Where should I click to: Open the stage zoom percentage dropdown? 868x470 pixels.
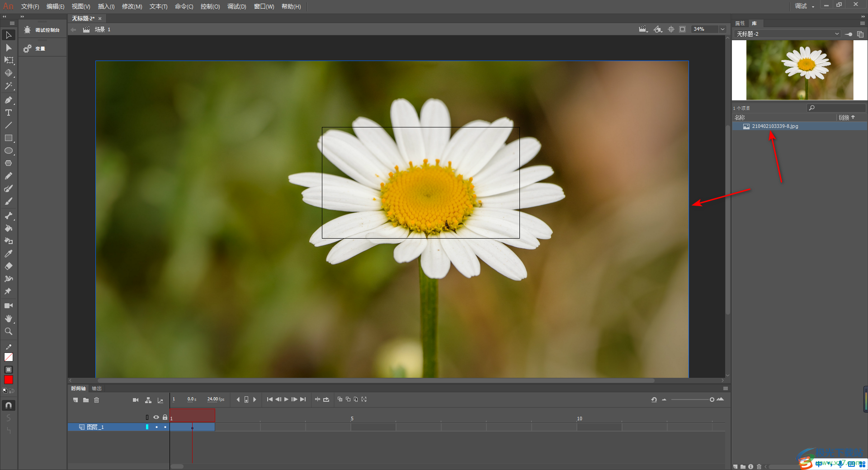[722, 29]
